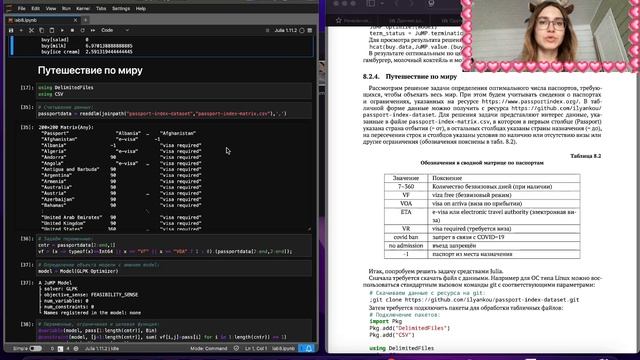Click the Model(GLPK.Optimizer) code cell
Screen dimensions: 640x360
pos(174,268)
